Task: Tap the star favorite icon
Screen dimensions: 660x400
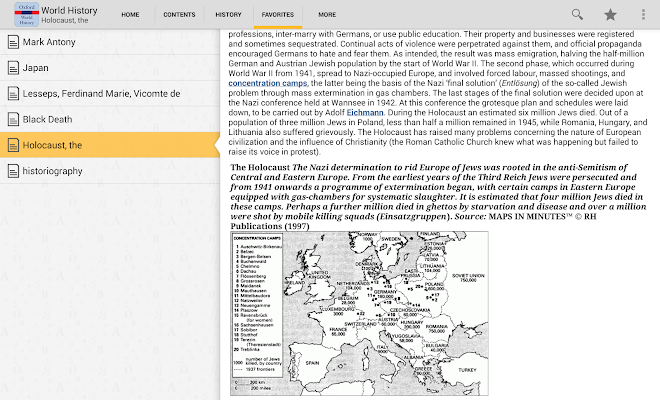Action: pos(610,15)
